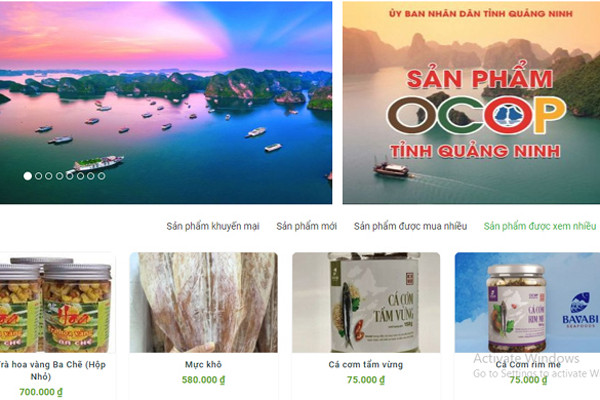Switch to the Sản phẩm mới tab
The height and width of the screenshot is (400, 600).
307,226
